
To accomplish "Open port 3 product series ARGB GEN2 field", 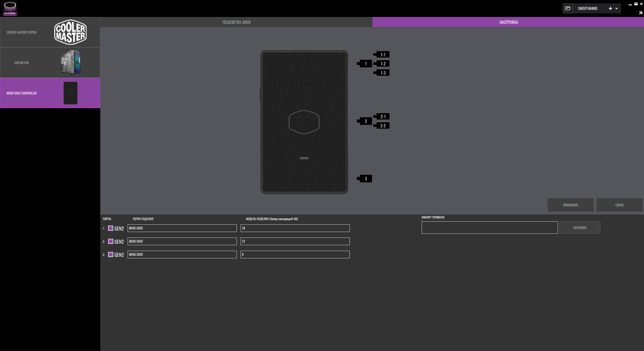I will [182, 255].
